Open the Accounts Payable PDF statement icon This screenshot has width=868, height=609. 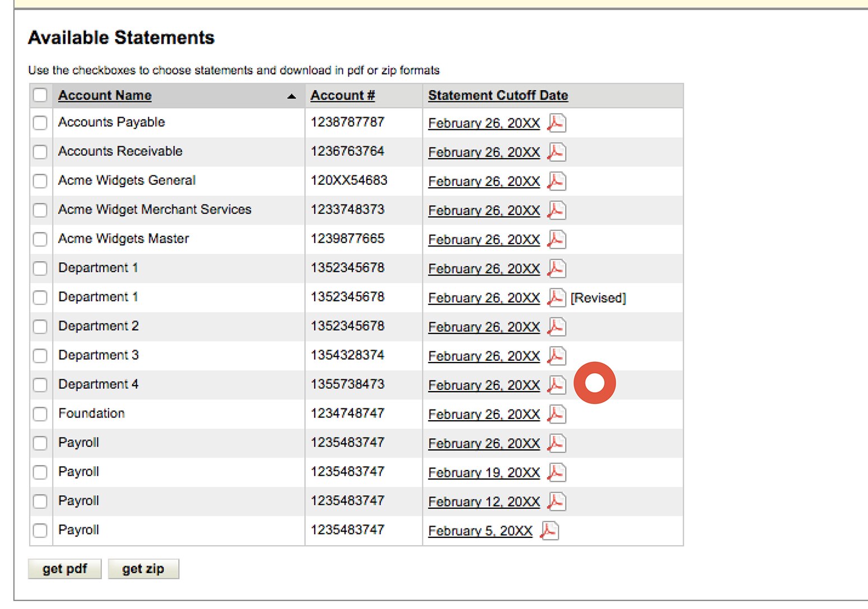pyautogui.click(x=556, y=123)
